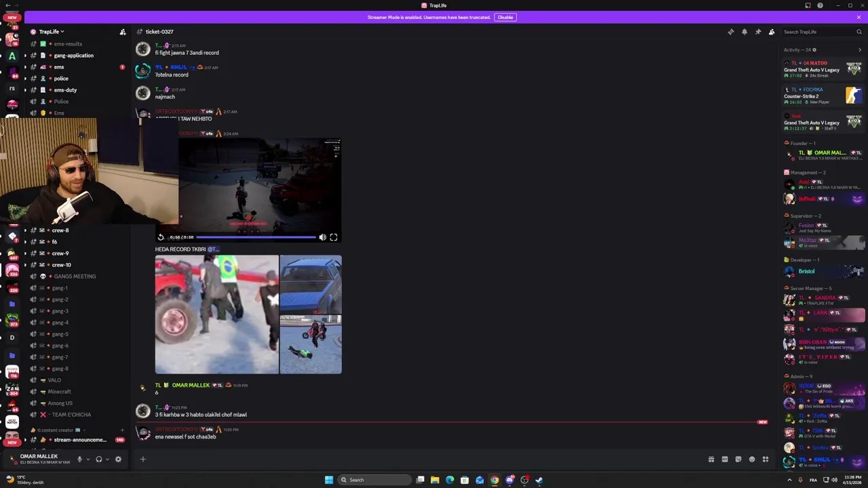Click the Search TrapLife field
This screenshot has width=868, height=488.
point(822,32)
